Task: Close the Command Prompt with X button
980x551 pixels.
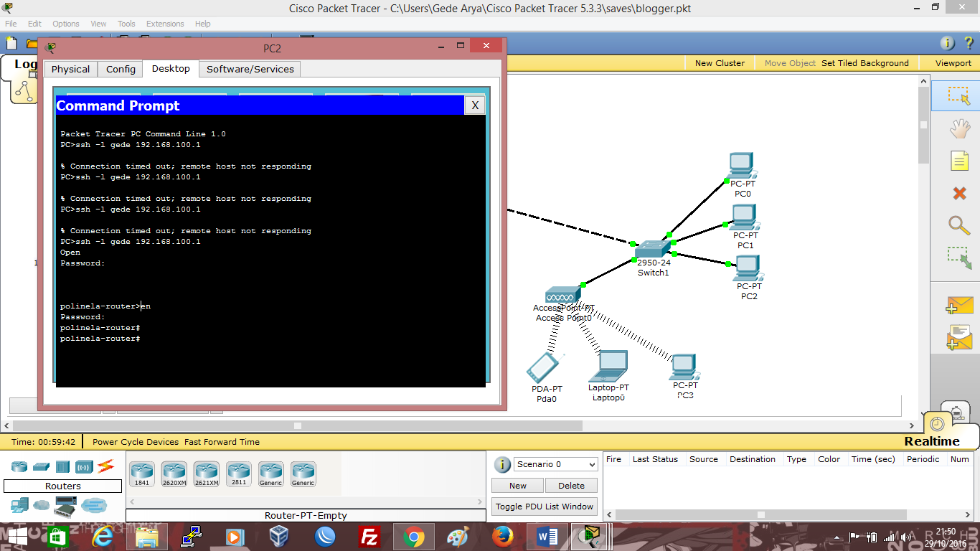Action: click(x=474, y=105)
